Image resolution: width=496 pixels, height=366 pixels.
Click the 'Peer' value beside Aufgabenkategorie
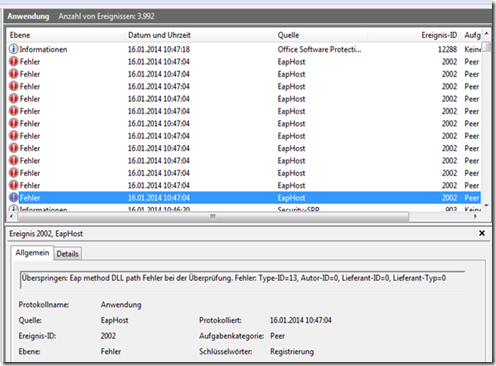[277, 336]
